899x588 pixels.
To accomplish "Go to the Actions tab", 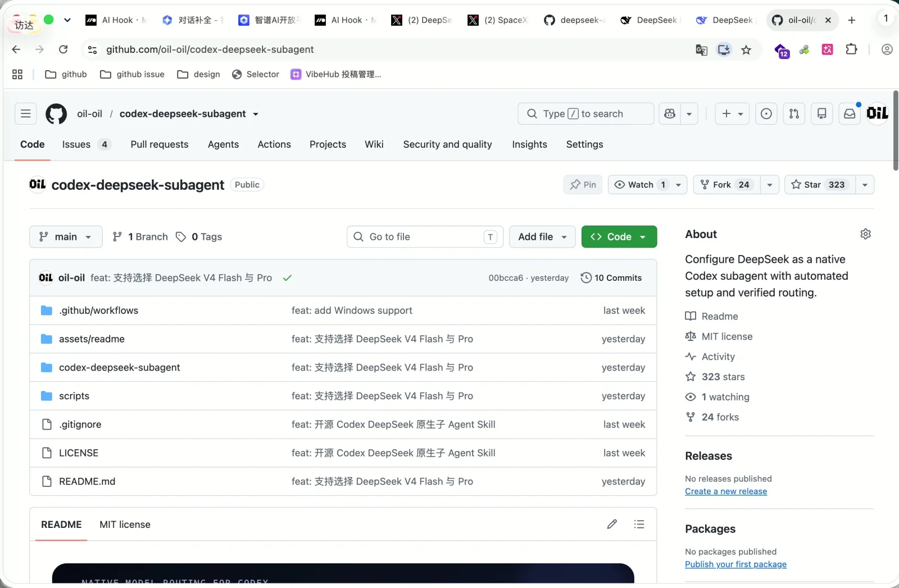I will click(274, 144).
